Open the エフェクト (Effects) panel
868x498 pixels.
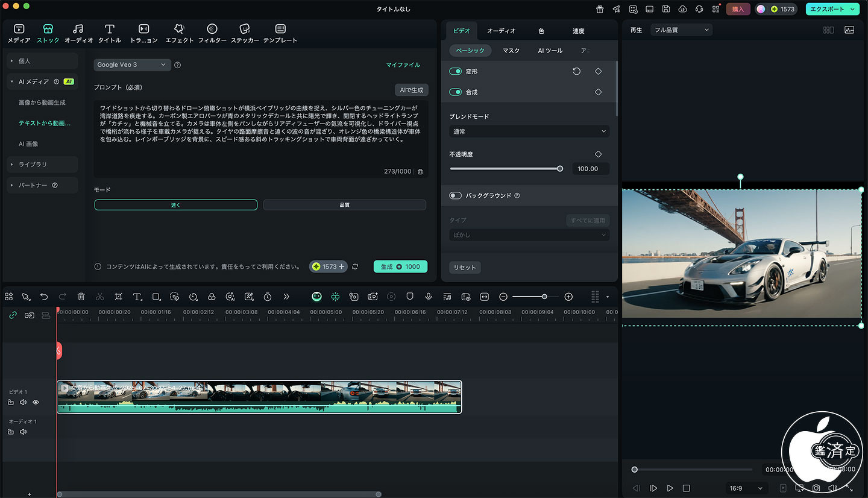pos(179,33)
